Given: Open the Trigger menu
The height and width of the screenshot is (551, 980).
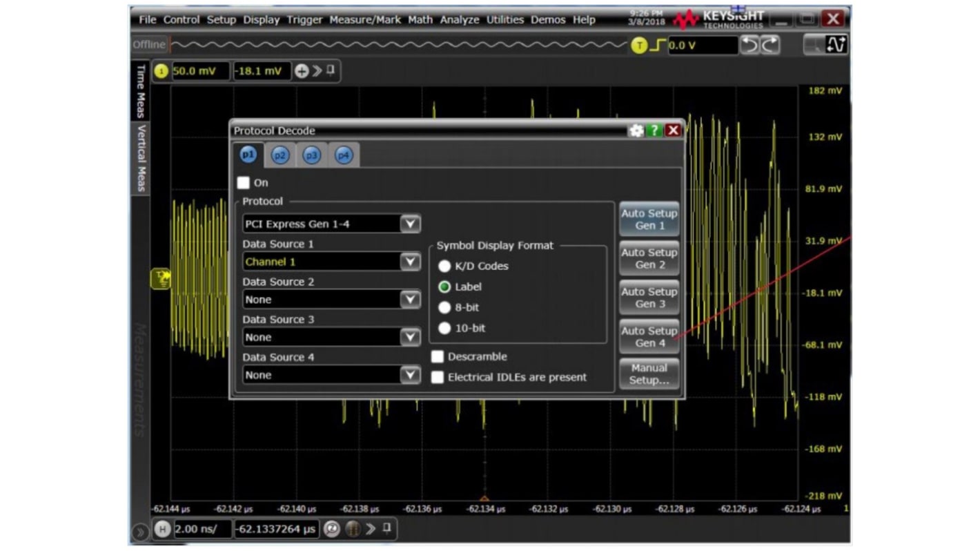Looking at the screenshot, I should point(304,19).
